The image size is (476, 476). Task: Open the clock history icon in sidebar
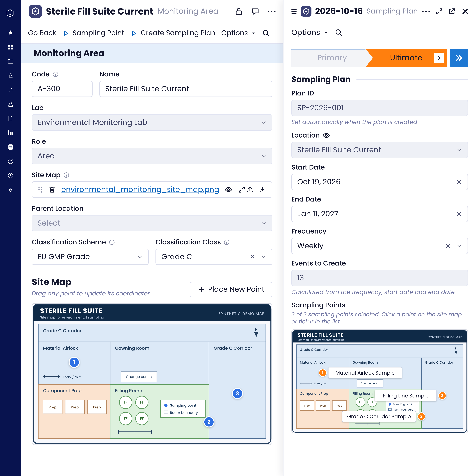click(x=10, y=176)
